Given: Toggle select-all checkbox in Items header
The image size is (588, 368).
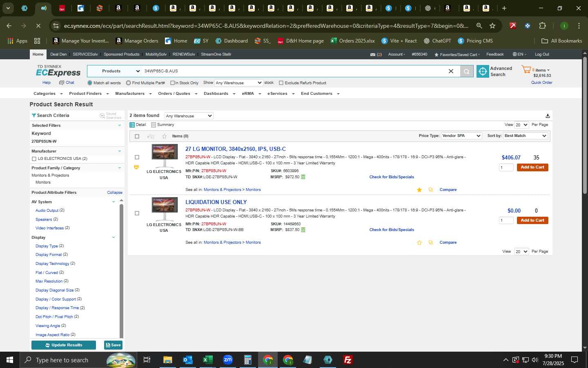Looking at the screenshot, I should [x=137, y=136].
